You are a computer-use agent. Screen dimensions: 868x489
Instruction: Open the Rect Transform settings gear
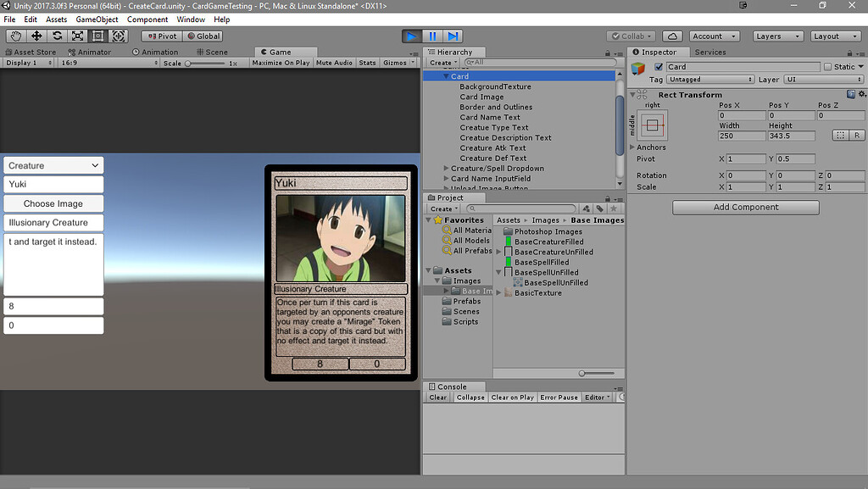point(861,94)
